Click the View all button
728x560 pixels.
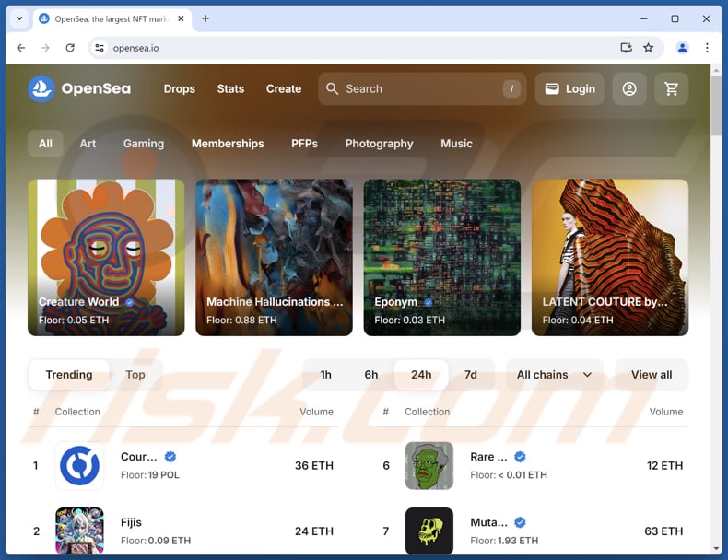tap(652, 375)
